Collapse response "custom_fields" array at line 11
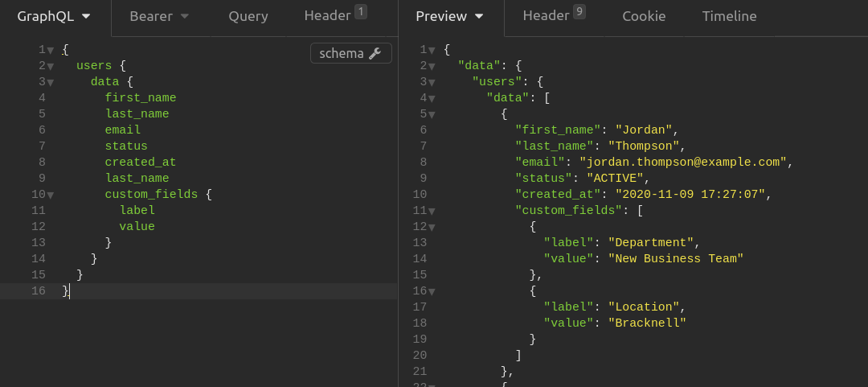Viewport: 868px width, 387px height. point(432,212)
